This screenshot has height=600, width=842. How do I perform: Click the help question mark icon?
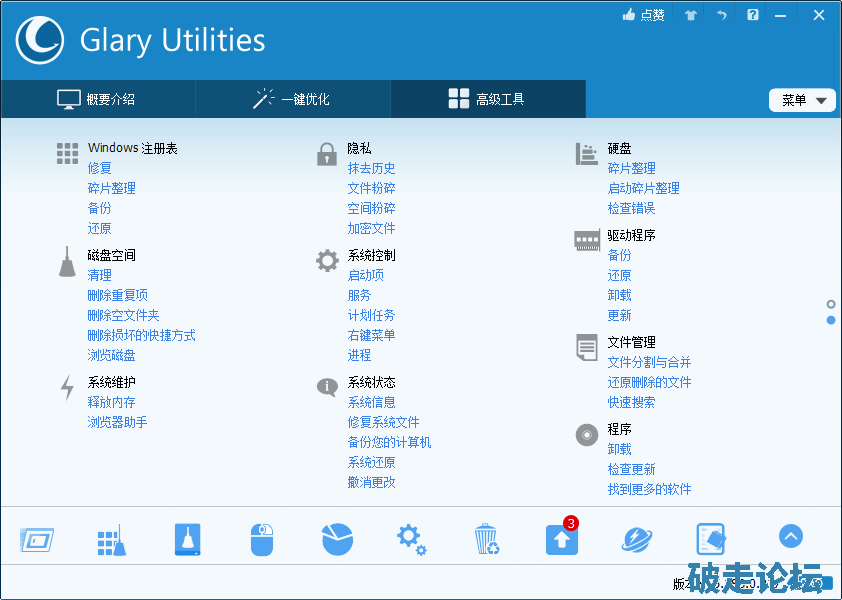[753, 15]
